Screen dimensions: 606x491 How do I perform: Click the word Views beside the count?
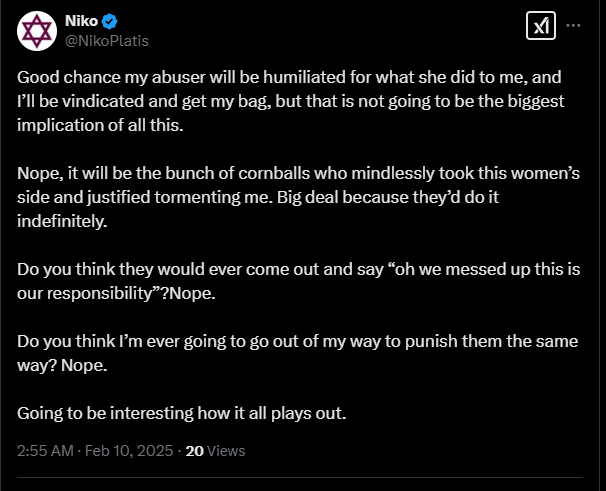pos(226,451)
